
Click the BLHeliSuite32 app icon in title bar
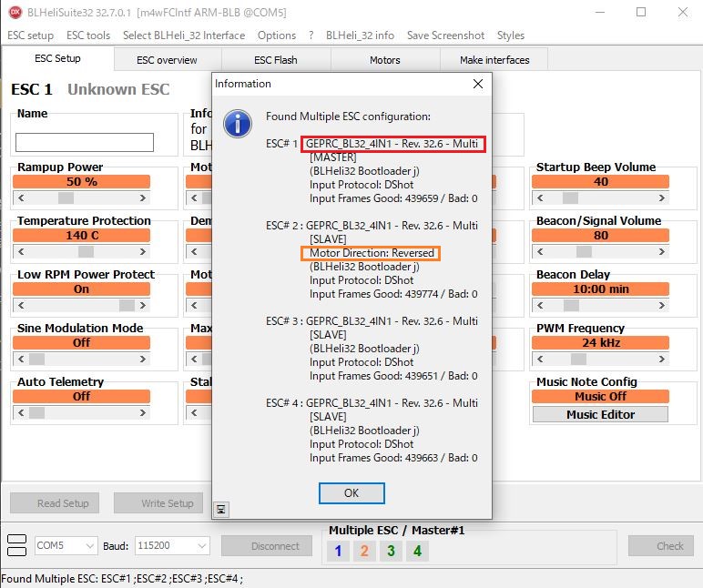[x=15, y=12]
